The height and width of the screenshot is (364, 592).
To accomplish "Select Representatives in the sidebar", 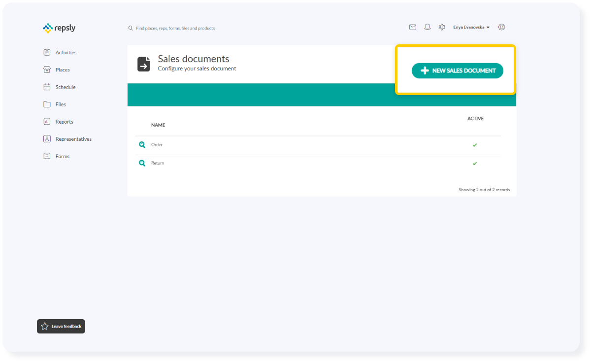I will [x=73, y=139].
